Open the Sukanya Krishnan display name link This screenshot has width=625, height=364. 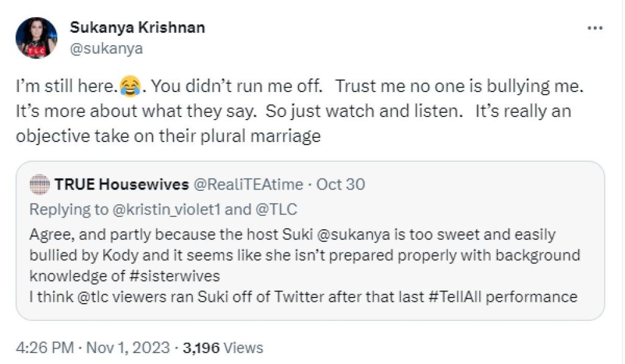pos(137,27)
